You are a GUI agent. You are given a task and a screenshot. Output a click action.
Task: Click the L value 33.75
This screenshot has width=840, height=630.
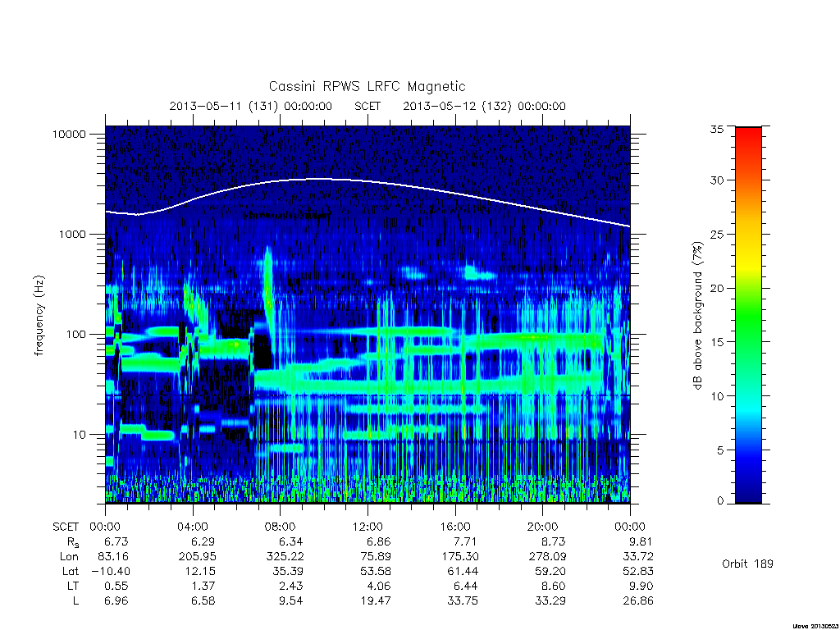(x=463, y=600)
